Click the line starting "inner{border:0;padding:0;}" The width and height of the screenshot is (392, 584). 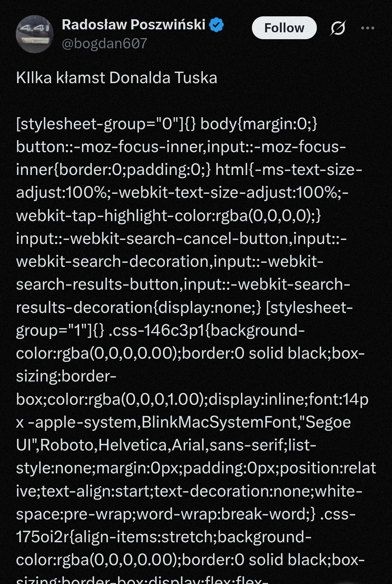[189, 170]
